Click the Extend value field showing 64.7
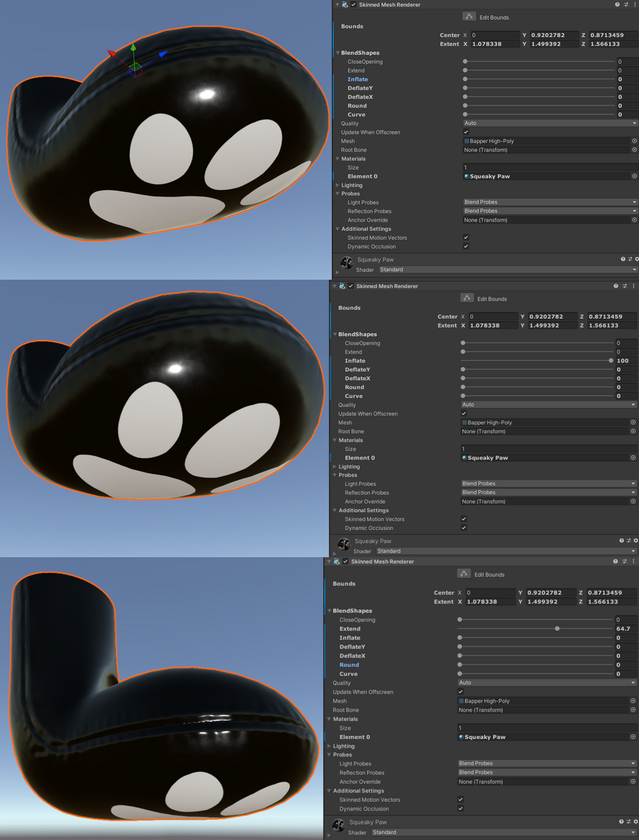 pyautogui.click(x=626, y=629)
